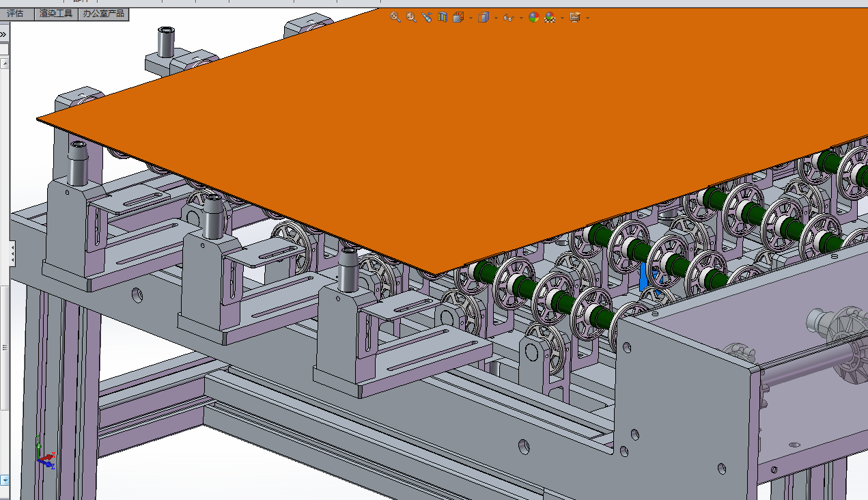Click the left panel scroll down arrow
Image resolution: width=868 pixels, height=500 pixels.
tap(5, 481)
